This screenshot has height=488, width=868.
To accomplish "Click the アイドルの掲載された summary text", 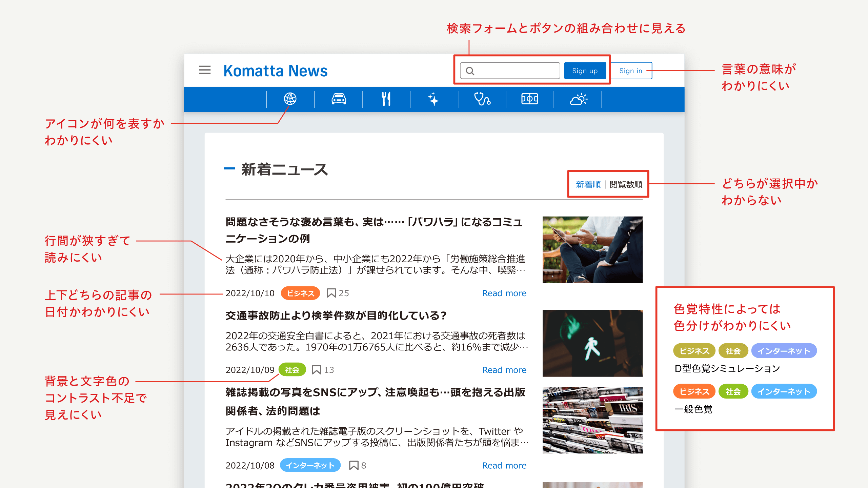I will [377, 437].
